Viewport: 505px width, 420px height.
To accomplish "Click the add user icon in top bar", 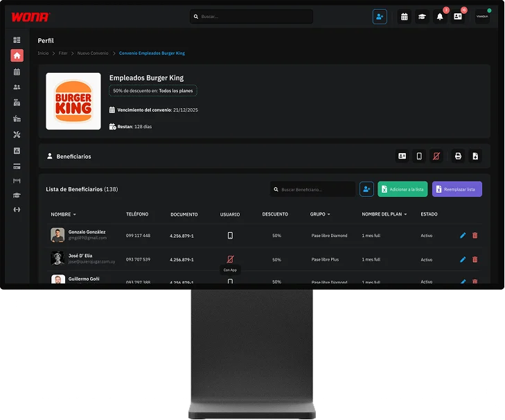I will [380, 17].
